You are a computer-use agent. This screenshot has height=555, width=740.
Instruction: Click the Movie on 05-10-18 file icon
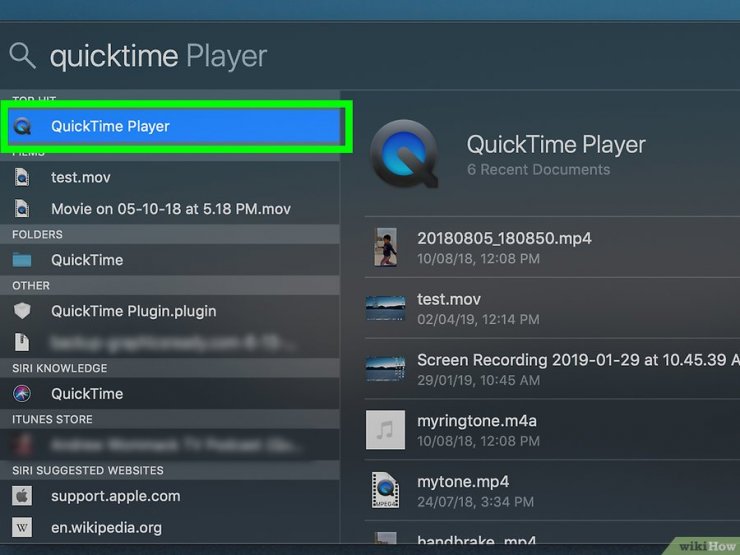22,209
